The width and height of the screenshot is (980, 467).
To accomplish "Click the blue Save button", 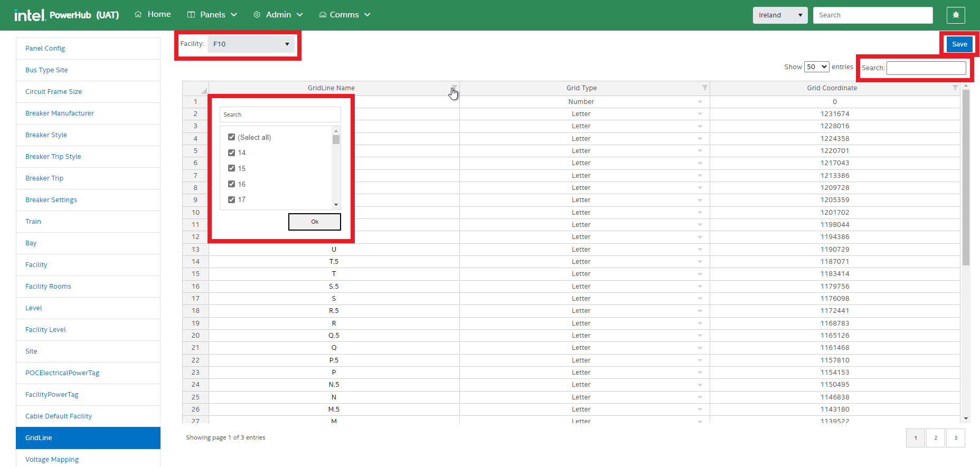I will click(959, 44).
